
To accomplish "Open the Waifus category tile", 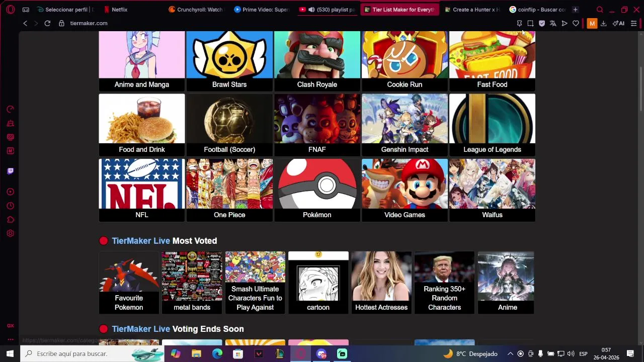I will click(492, 190).
